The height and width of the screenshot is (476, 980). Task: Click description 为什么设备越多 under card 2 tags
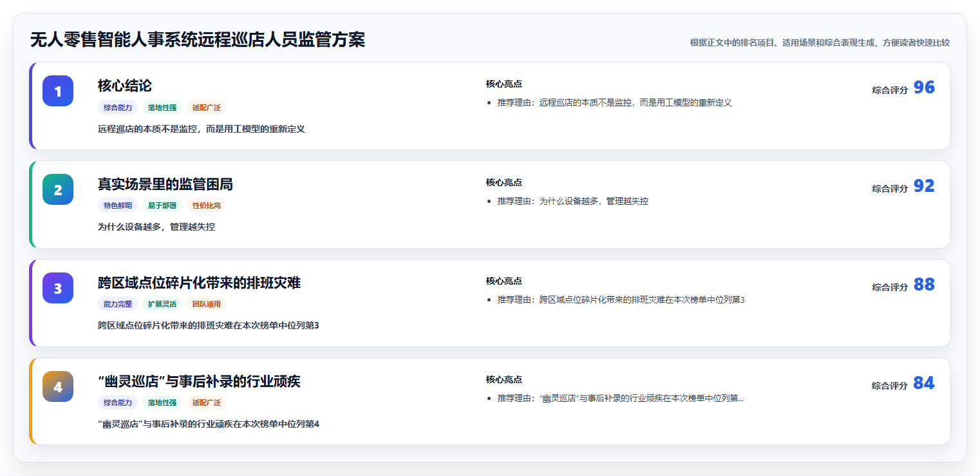tap(156, 227)
